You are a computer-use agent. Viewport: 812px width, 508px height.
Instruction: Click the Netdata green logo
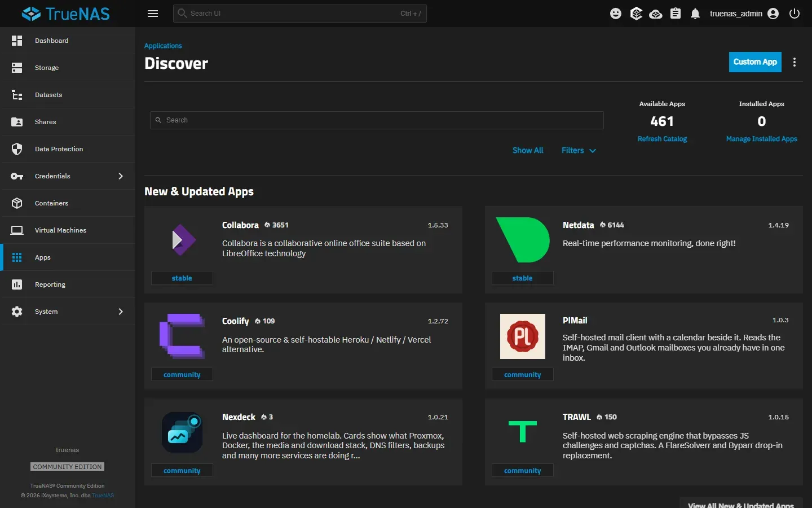[x=523, y=240]
